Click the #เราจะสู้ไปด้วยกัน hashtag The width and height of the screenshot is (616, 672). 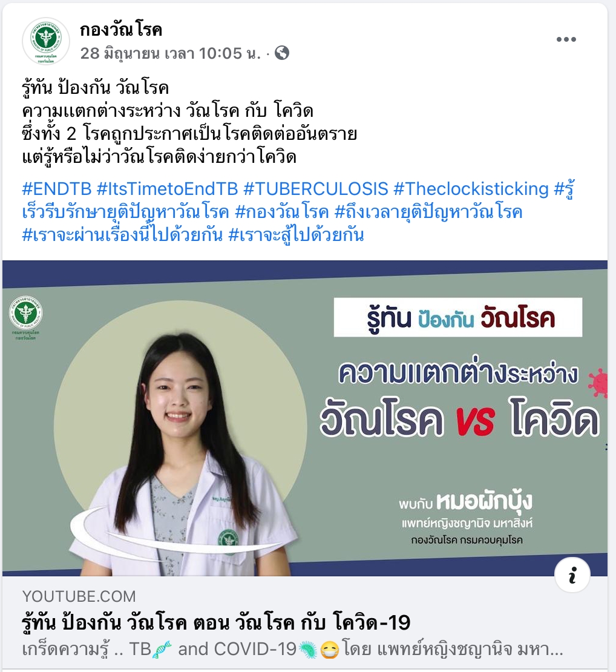pyautogui.click(x=296, y=235)
